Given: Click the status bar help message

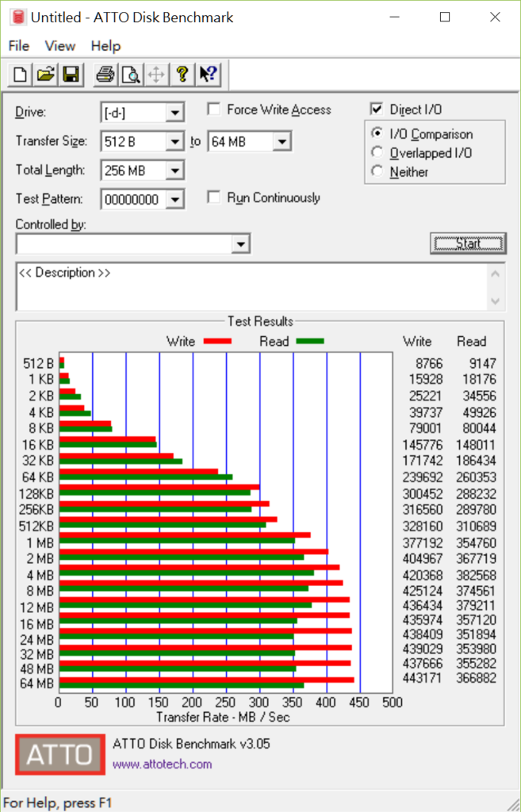Looking at the screenshot, I should [57, 802].
